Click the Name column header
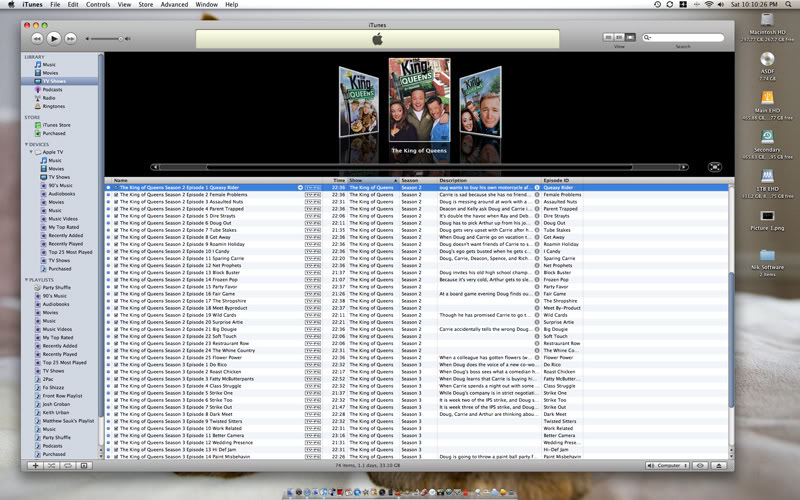This screenshot has height=500, width=800. pos(217,181)
